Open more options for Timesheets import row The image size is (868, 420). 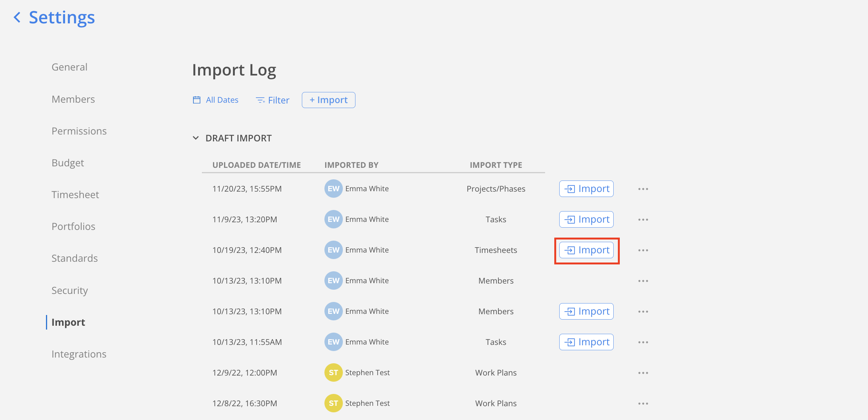click(x=643, y=250)
